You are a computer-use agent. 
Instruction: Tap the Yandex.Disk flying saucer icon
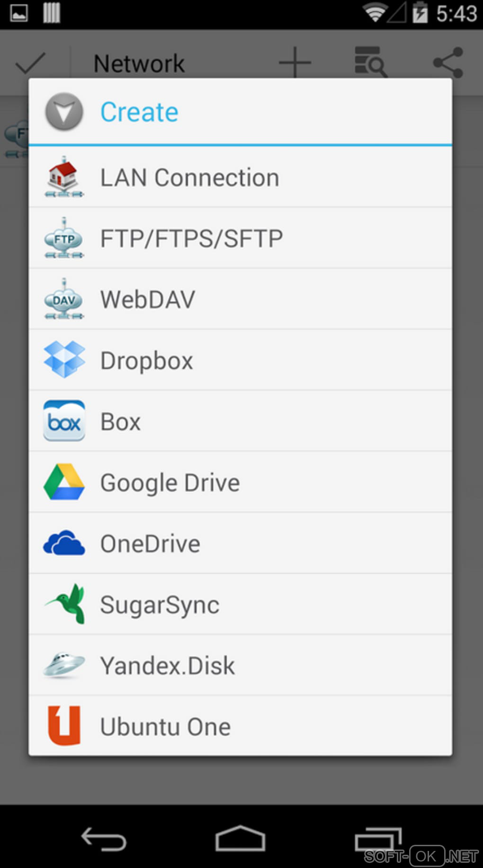click(x=64, y=665)
